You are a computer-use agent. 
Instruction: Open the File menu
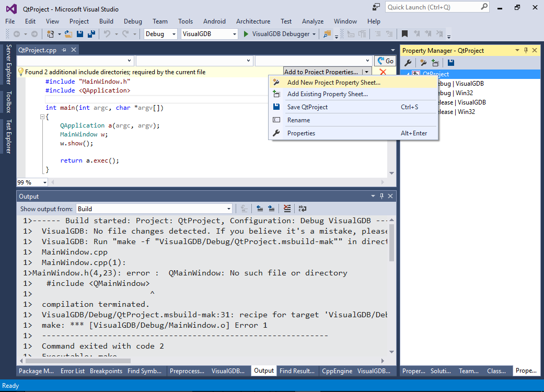coord(10,21)
